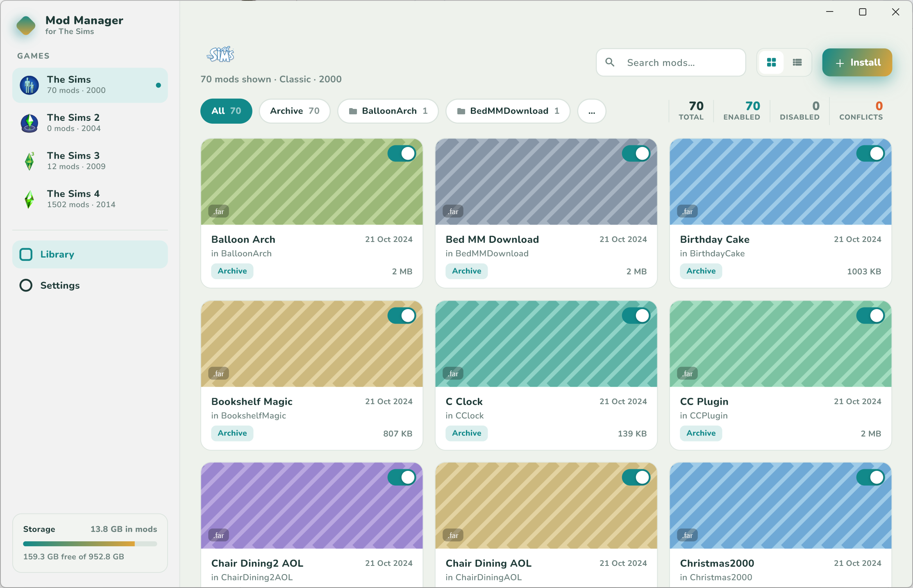Click the search magnifier icon

[x=610, y=62]
